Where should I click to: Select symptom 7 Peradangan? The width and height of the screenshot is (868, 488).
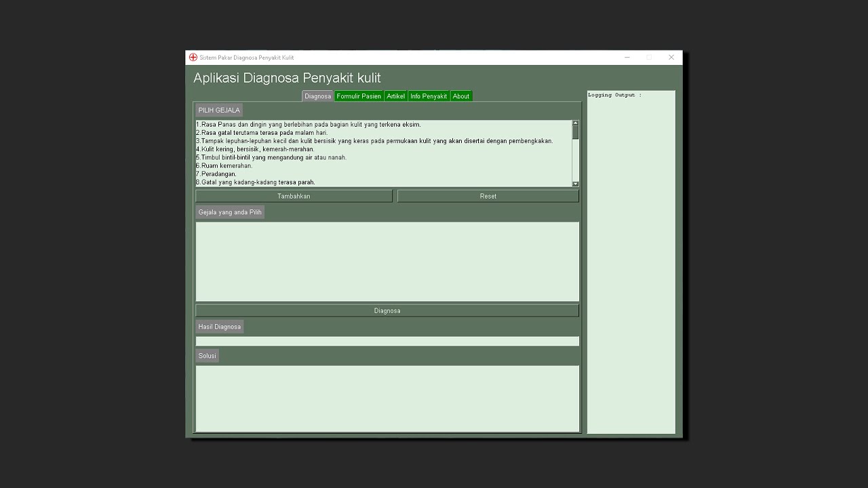(384, 174)
